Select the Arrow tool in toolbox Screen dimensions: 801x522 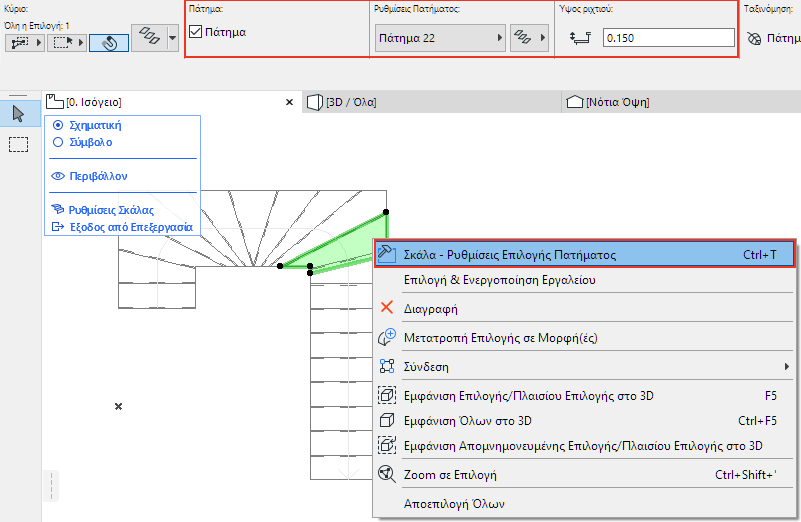coord(18,113)
